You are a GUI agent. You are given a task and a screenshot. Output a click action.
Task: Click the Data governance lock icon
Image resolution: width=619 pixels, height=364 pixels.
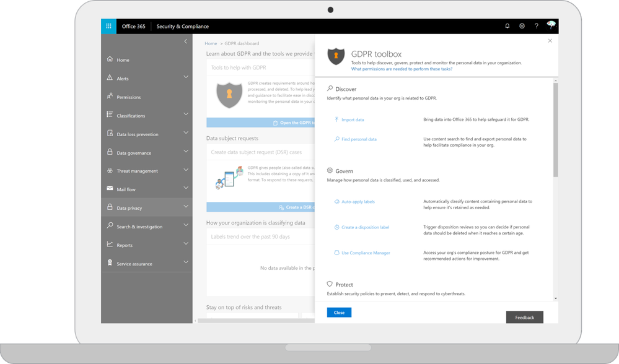tap(110, 152)
